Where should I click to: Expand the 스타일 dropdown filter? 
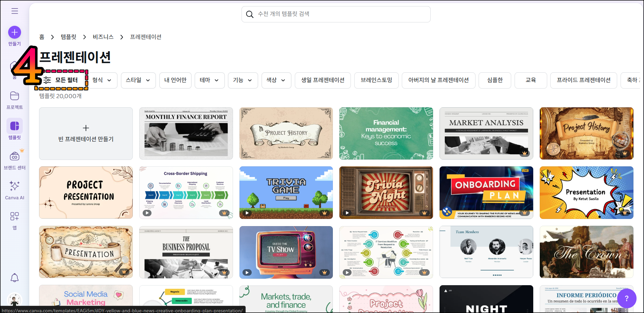[x=138, y=80]
